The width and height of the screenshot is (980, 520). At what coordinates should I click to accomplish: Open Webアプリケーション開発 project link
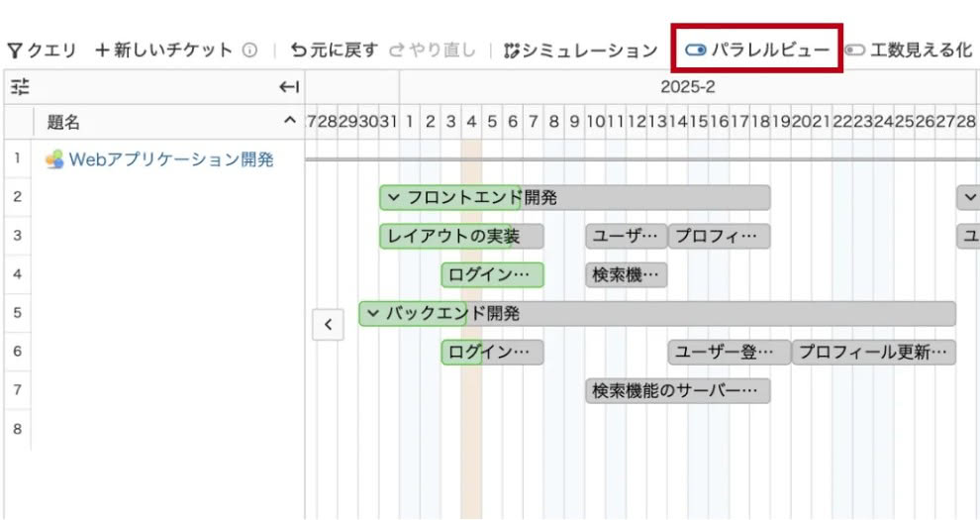(x=171, y=159)
